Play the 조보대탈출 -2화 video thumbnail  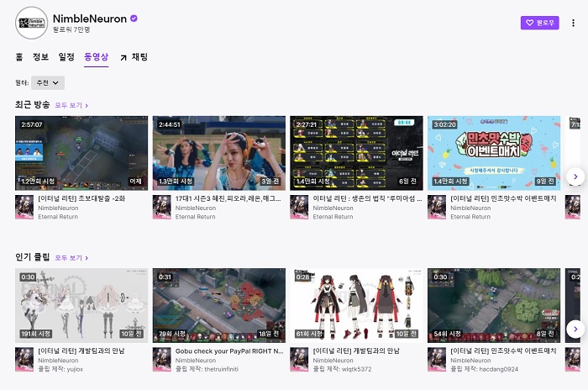coord(81,152)
